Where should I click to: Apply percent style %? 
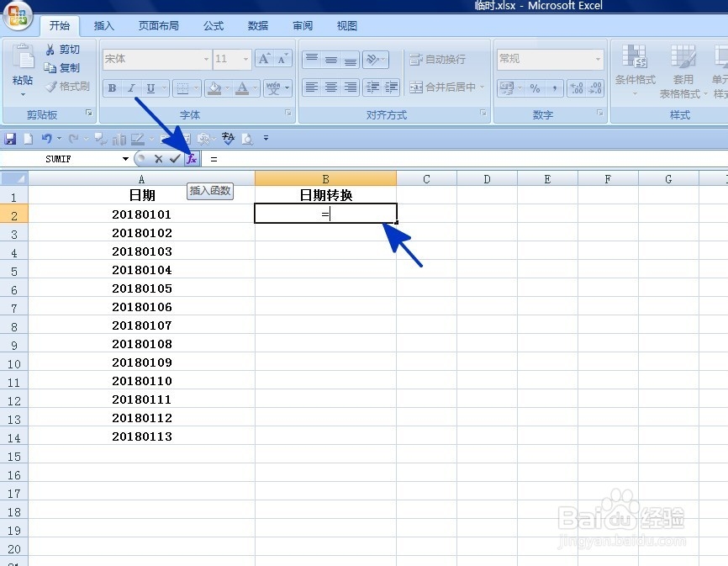coord(535,87)
